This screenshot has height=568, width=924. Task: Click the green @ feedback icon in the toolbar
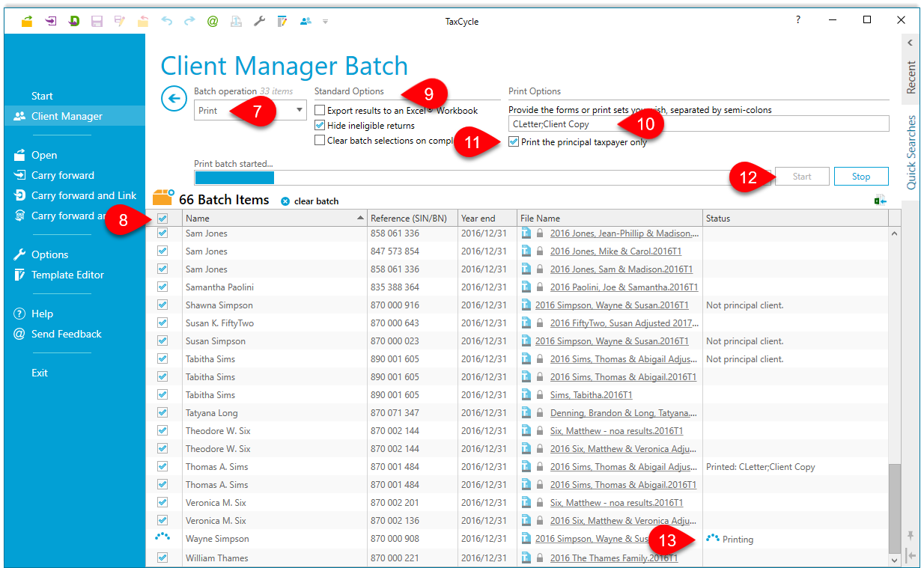[213, 21]
